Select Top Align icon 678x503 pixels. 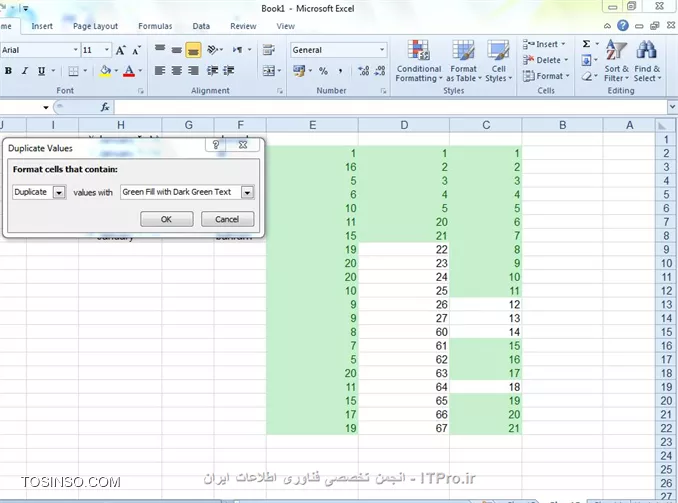tap(160, 50)
